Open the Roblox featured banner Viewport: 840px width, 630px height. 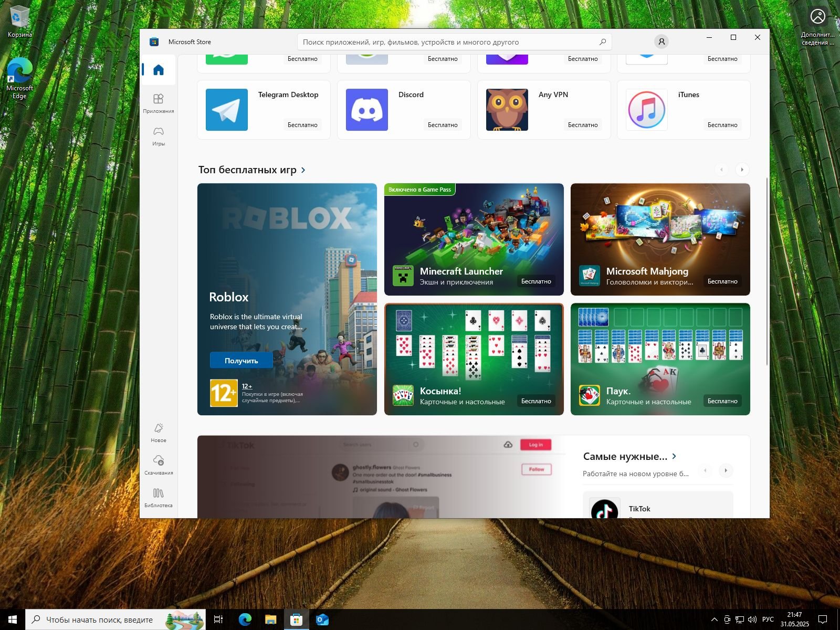tap(287, 299)
